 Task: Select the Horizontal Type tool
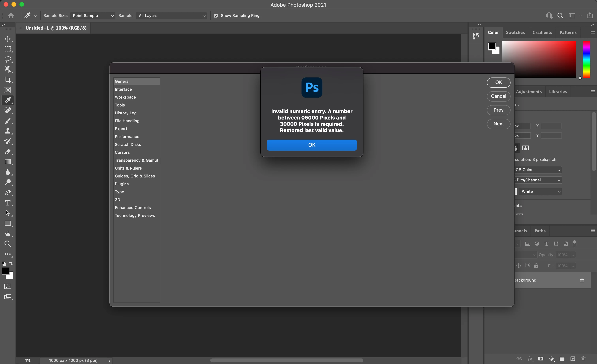8,203
